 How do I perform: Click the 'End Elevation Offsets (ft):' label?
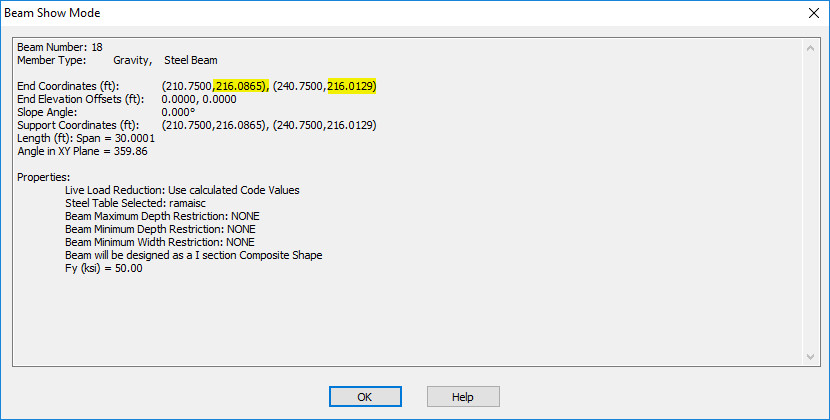tap(80, 99)
